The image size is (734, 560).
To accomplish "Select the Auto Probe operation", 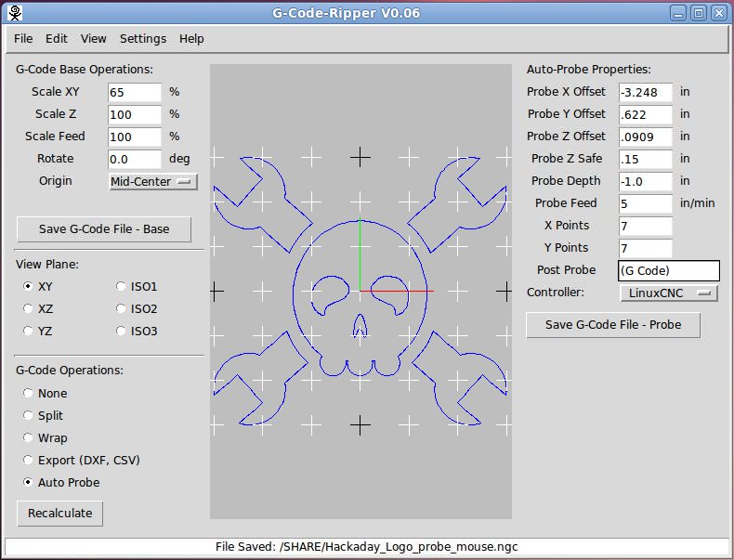I will coord(28,482).
